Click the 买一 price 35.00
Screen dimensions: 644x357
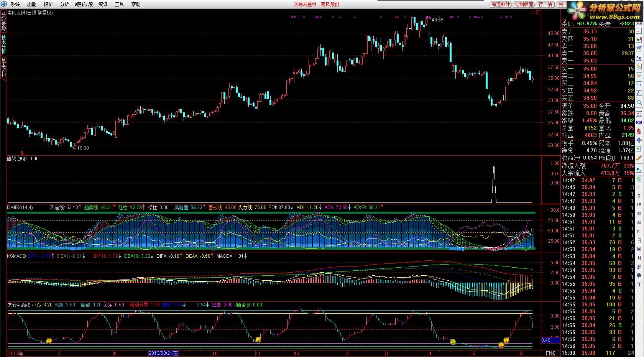[x=590, y=69]
